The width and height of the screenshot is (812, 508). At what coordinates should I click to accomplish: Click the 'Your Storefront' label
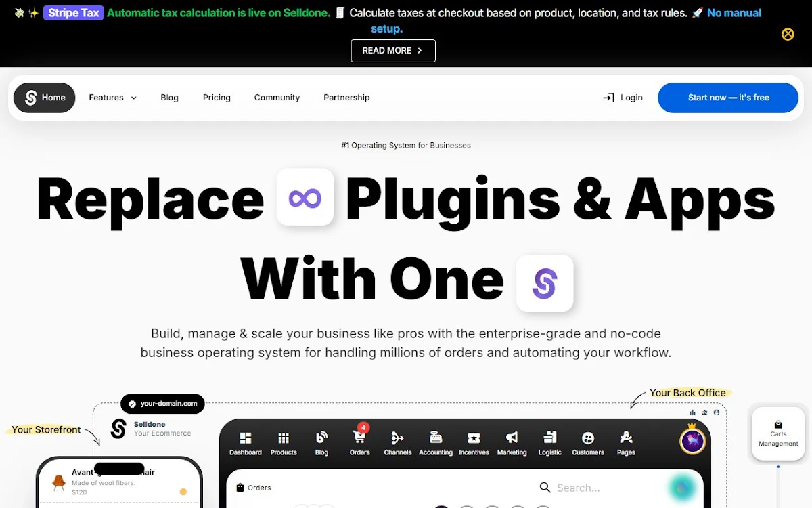tap(46, 429)
